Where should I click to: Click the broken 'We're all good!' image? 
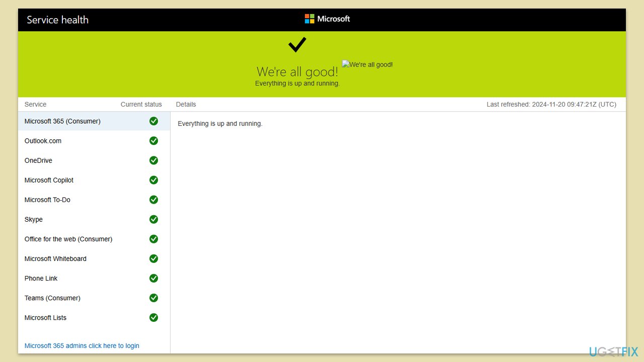(x=367, y=64)
